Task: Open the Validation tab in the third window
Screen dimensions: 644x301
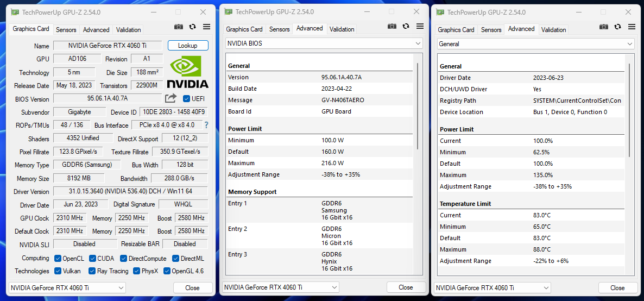Action: click(x=554, y=29)
